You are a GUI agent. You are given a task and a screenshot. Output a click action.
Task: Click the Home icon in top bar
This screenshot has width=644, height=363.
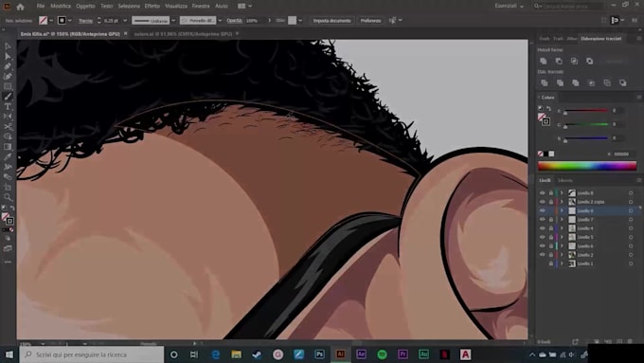click(x=20, y=7)
